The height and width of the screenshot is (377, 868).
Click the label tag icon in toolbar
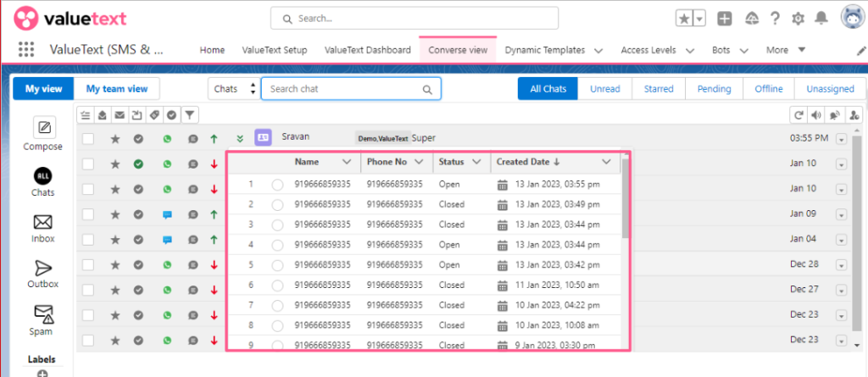[154, 114]
